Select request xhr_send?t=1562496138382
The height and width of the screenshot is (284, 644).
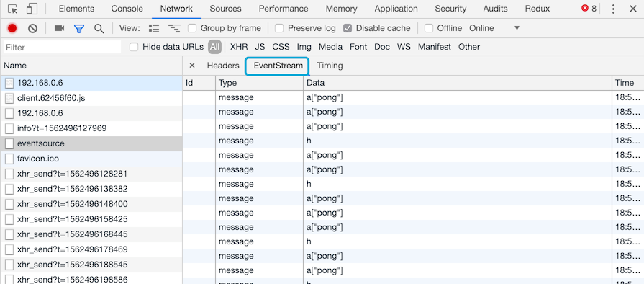pos(91,189)
